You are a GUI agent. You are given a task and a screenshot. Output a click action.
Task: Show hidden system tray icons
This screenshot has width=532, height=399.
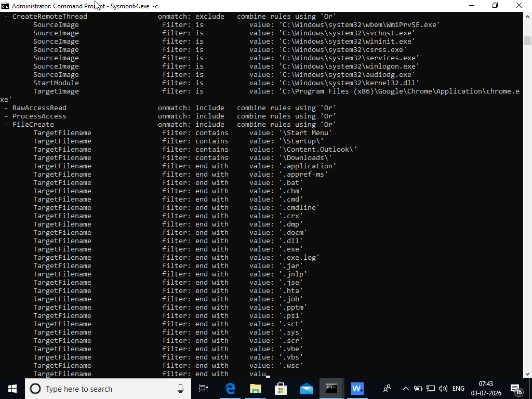(x=405, y=389)
